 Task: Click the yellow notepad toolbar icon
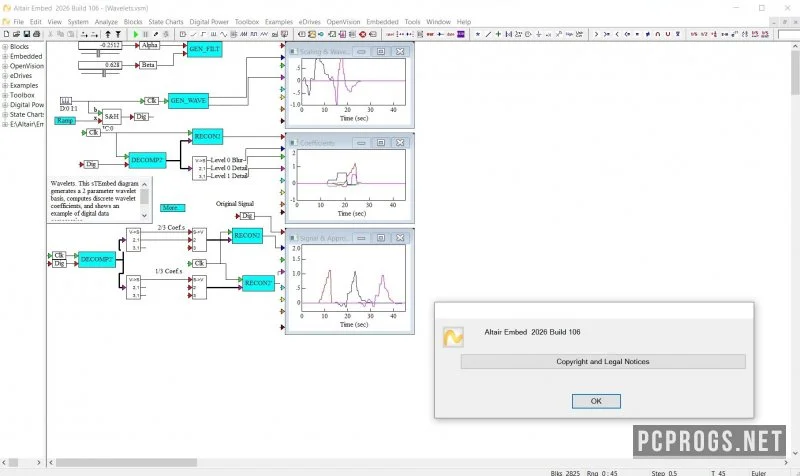tap(311, 34)
